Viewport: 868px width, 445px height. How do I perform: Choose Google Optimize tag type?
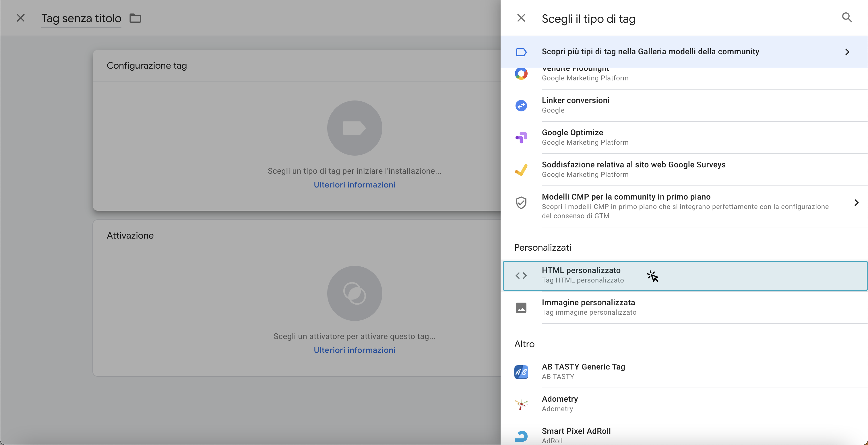[x=684, y=137]
